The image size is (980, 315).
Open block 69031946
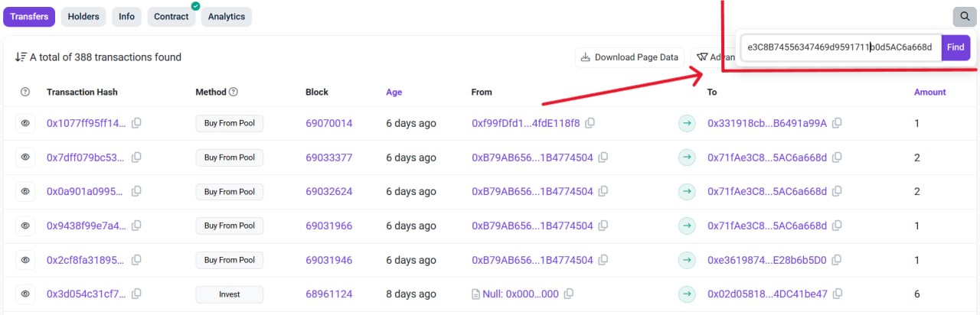(x=329, y=260)
